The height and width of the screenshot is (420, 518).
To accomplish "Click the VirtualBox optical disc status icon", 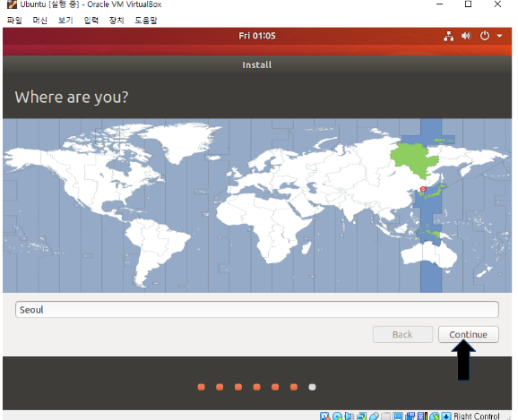I will coord(337,416).
